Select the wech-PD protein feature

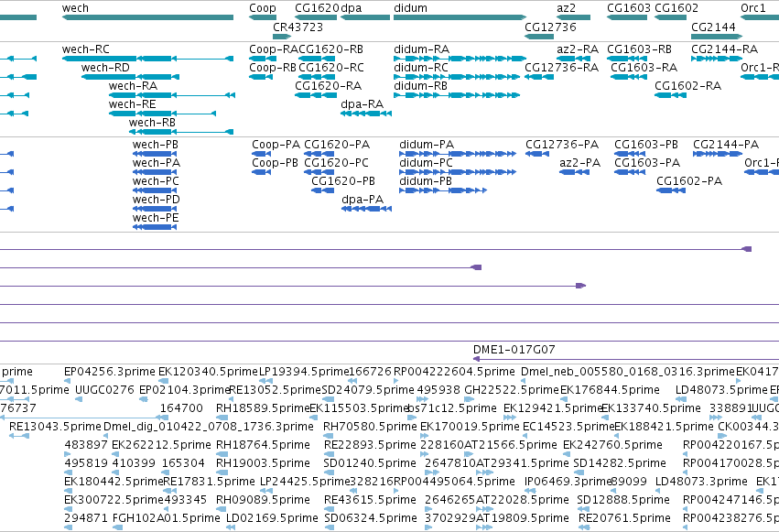click(155, 209)
